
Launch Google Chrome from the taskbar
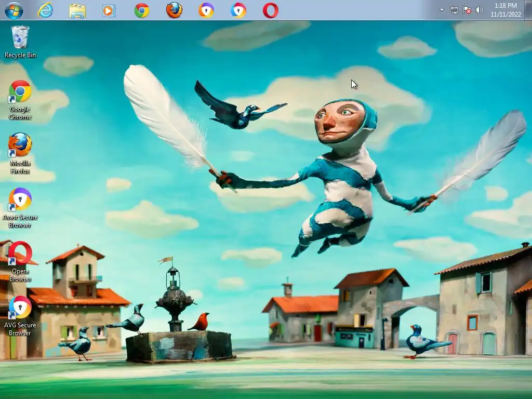tap(141, 10)
